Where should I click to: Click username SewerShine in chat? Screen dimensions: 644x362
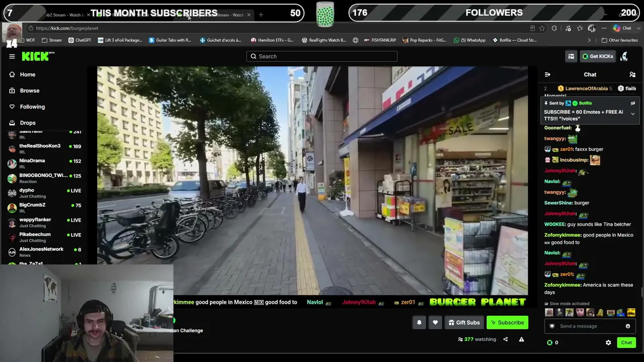click(558, 203)
